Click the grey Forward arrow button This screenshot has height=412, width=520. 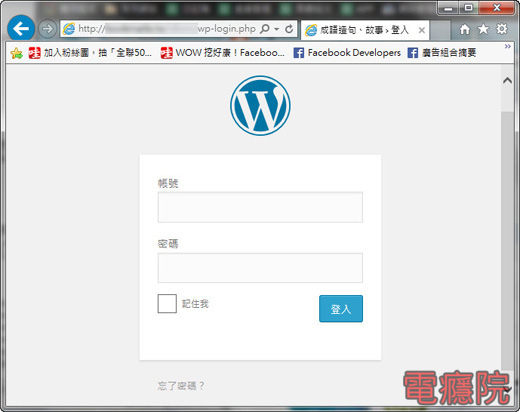coord(47,29)
